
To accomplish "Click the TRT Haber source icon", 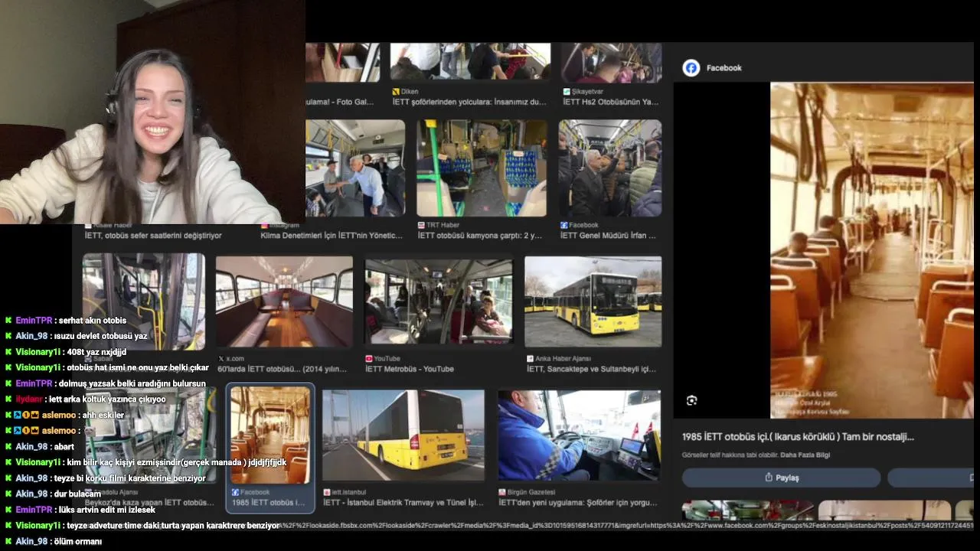I will tap(421, 225).
